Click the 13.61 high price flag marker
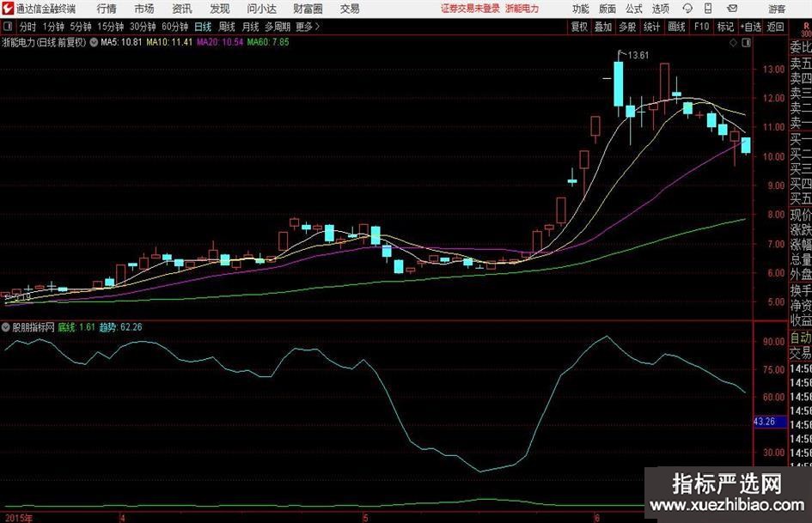812x523 pixels. [x=633, y=56]
